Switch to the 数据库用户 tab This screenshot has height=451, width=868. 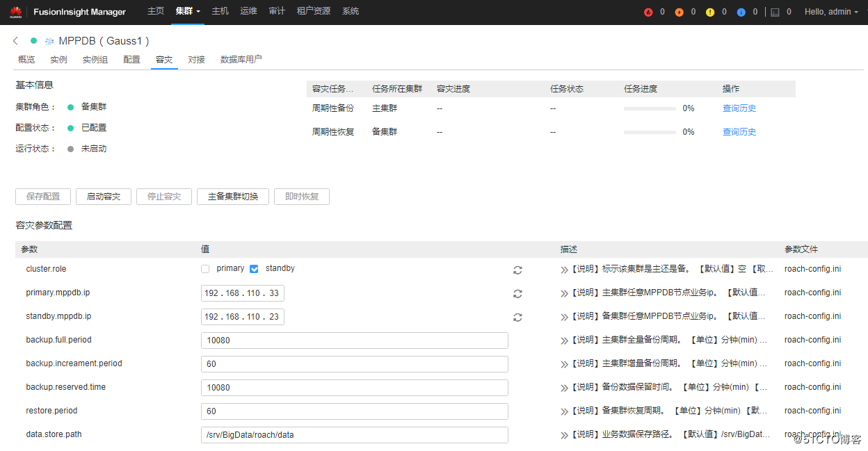241,60
